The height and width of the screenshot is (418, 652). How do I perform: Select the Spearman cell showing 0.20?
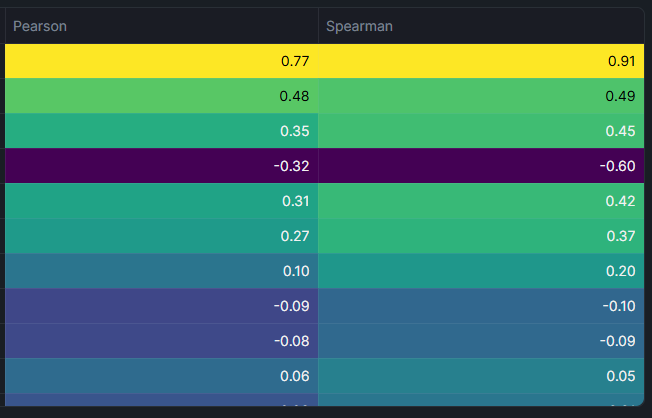pos(621,271)
